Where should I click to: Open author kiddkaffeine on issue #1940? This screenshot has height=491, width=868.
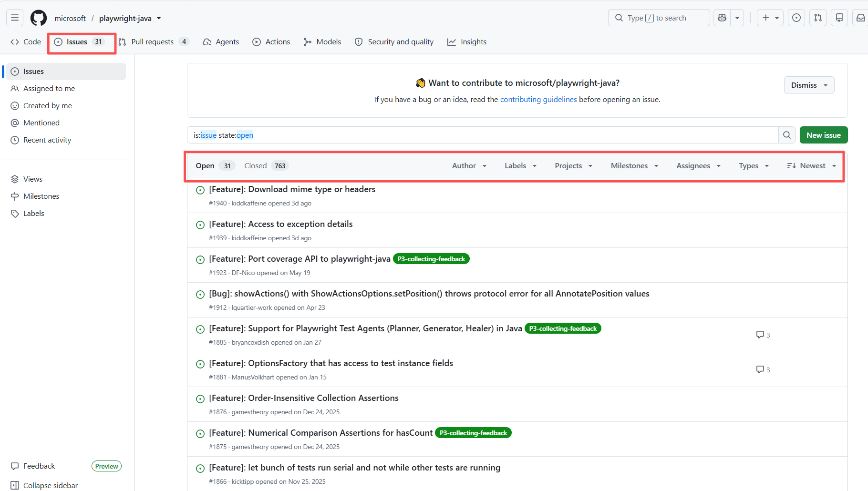point(249,203)
